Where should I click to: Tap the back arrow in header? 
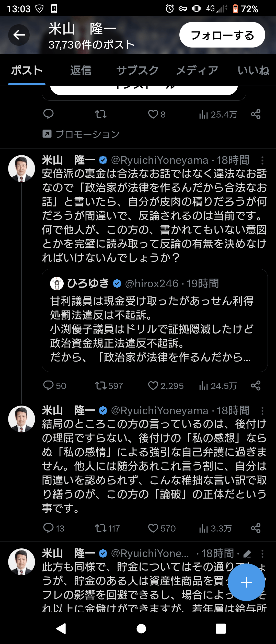click(19, 35)
